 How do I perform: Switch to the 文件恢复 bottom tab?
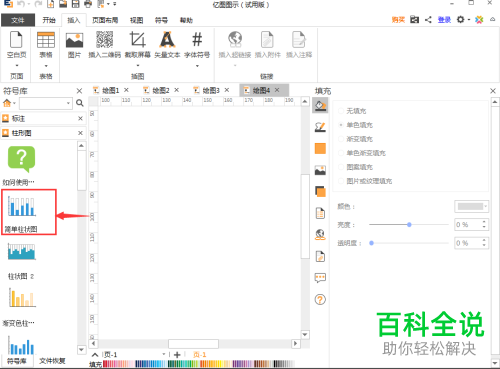(x=52, y=361)
